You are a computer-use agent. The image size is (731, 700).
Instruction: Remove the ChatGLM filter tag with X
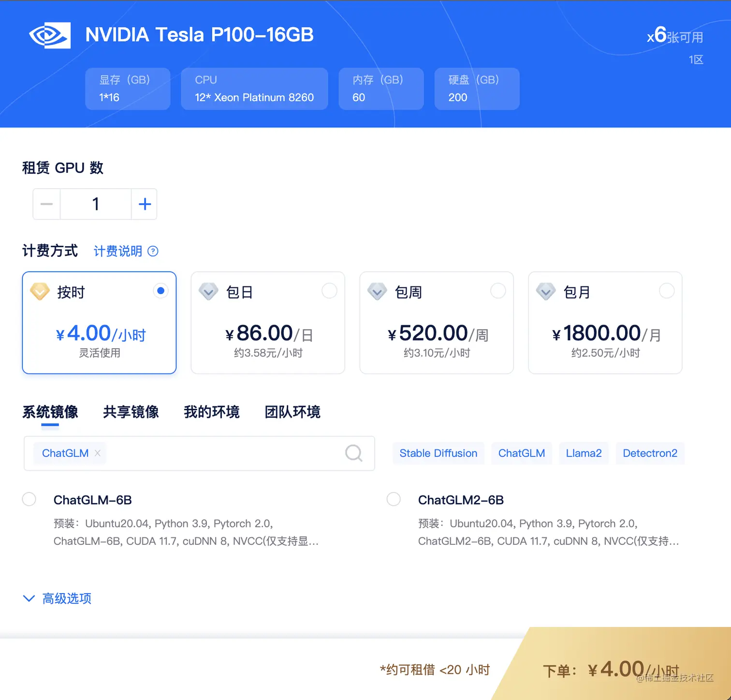click(x=98, y=453)
